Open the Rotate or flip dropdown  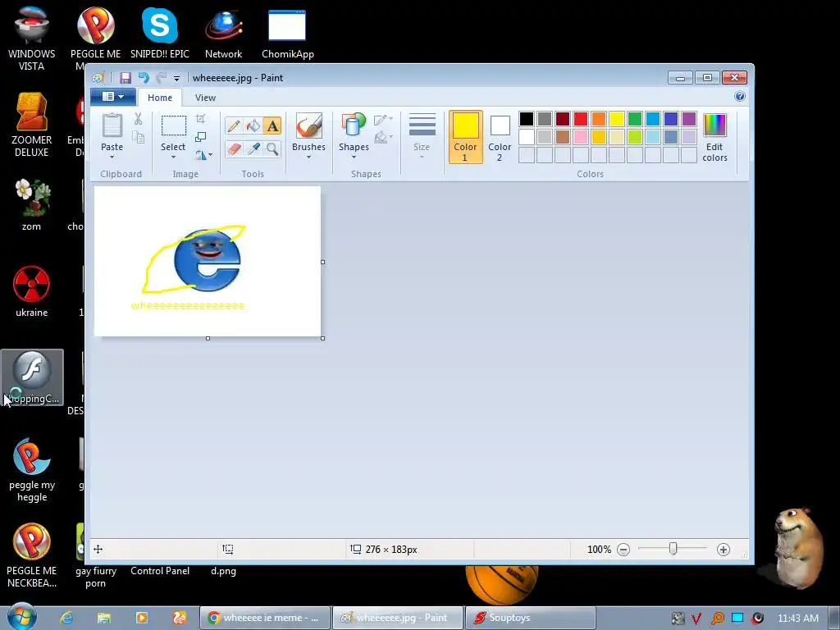pyautogui.click(x=203, y=155)
